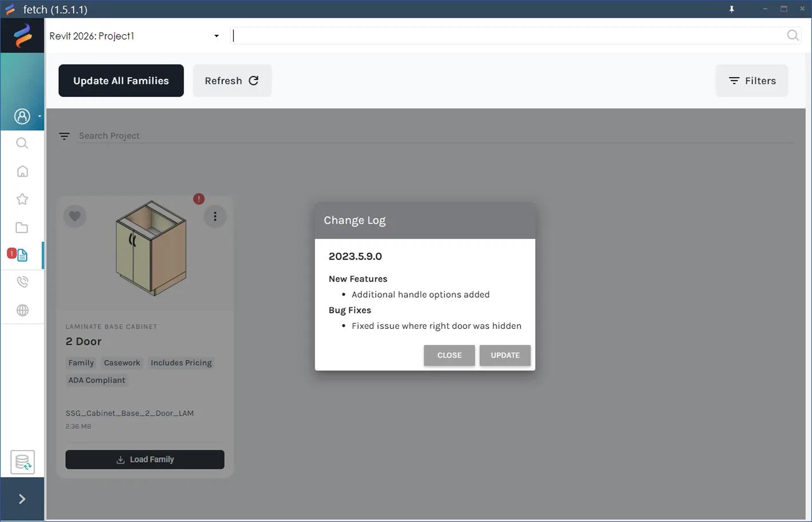Open the sidebar search magnifier icon
812x522 pixels.
[22, 144]
